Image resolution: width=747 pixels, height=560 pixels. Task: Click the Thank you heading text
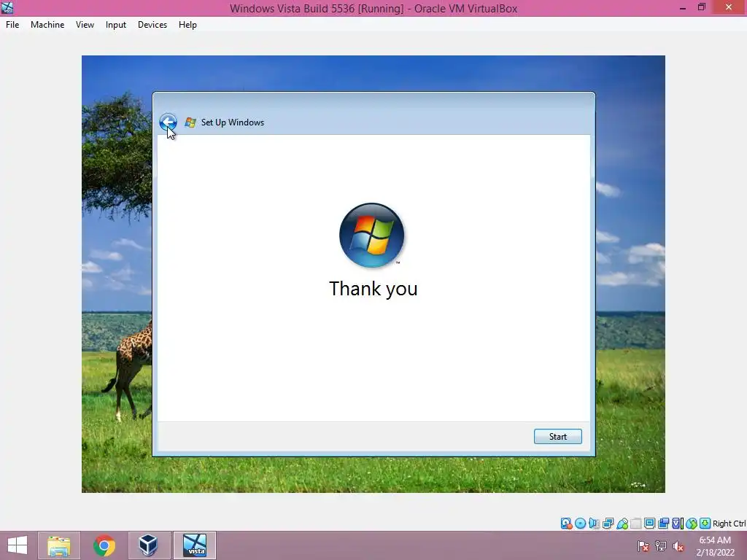point(373,289)
